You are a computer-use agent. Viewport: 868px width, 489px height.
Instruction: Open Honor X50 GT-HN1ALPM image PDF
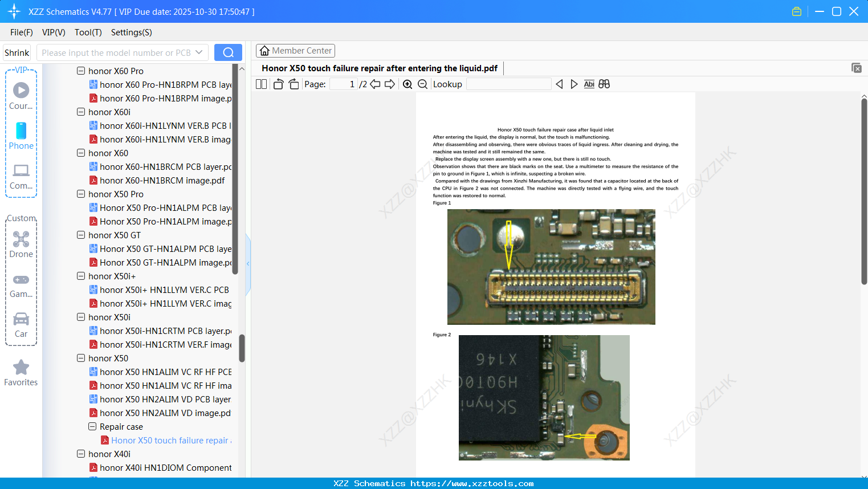[x=160, y=262]
